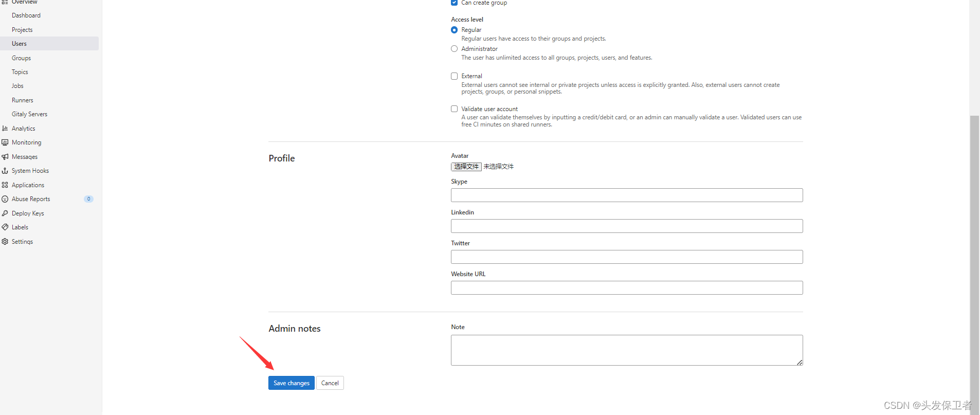Toggle the Can create group checkbox
The width and height of the screenshot is (980, 415).
click(454, 3)
